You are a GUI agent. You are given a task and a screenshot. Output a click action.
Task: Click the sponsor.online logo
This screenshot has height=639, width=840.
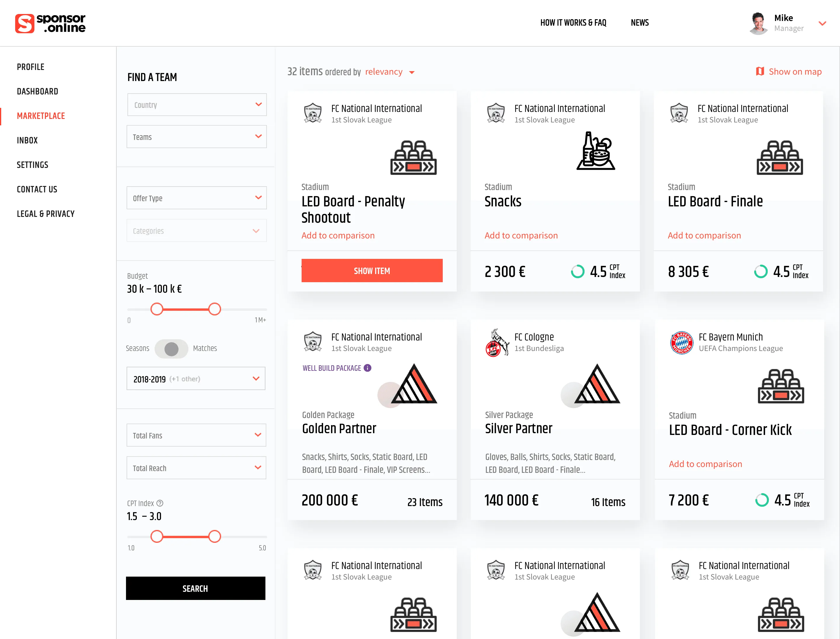click(50, 23)
